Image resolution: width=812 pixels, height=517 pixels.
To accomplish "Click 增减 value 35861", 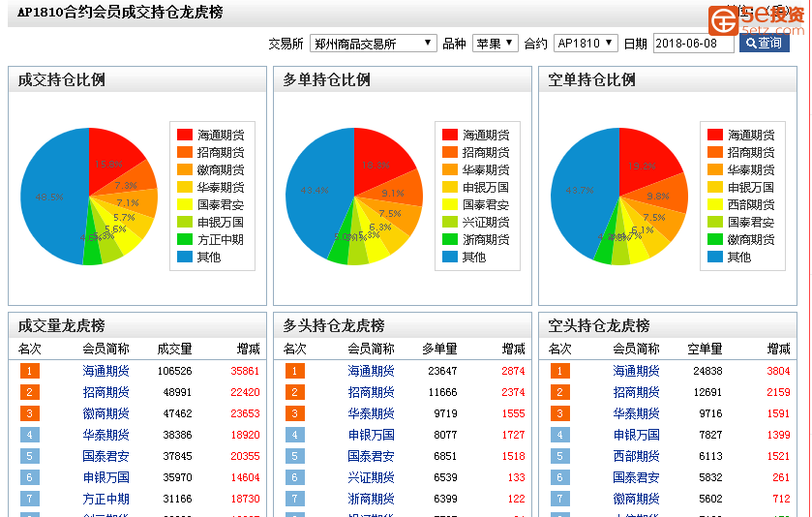I will click(245, 371).
